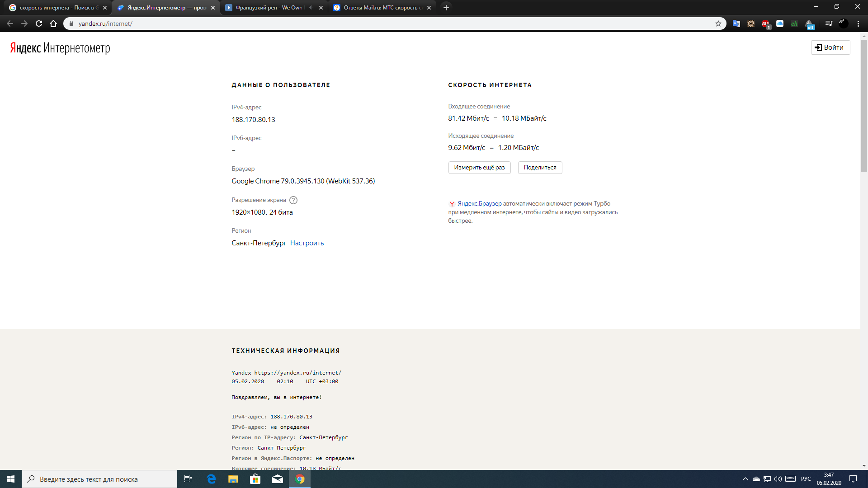Open Task View on the taskbar
This screenshot has width=868, height=488.
188,479
